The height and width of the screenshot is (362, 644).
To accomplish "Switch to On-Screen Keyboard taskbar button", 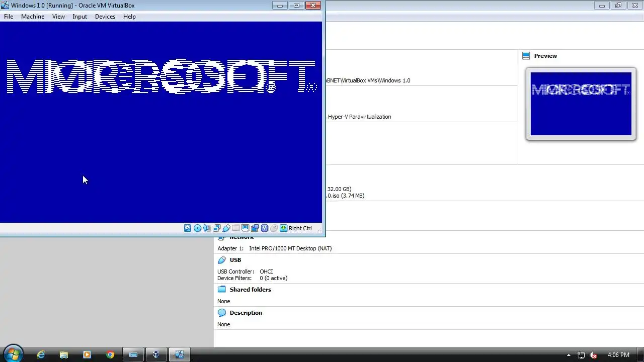I will click(x=133, y=354).
